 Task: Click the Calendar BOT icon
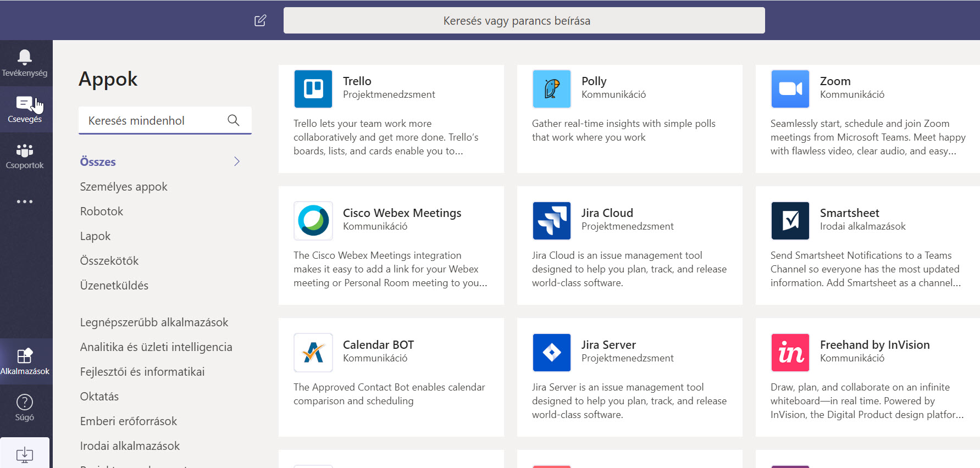coord(313,353)
